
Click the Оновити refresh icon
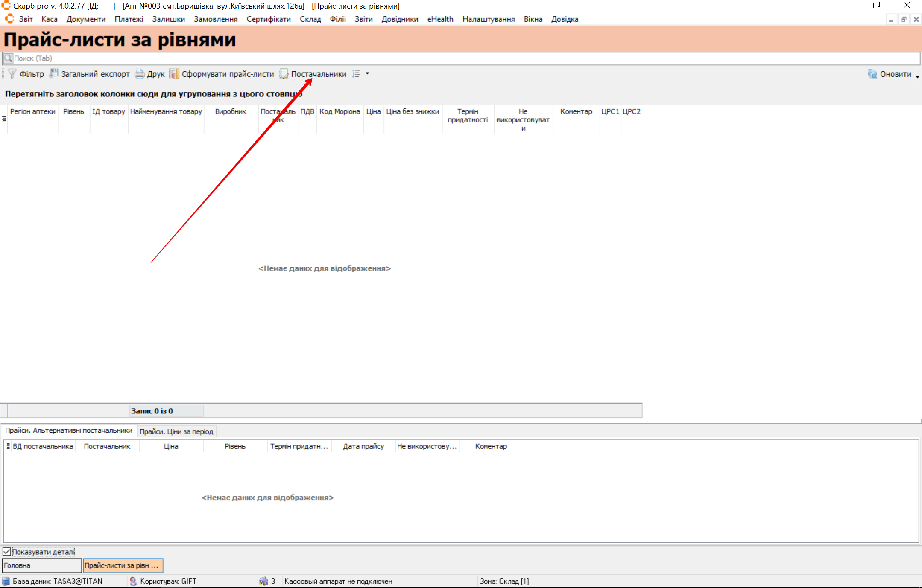coord(872,74)
